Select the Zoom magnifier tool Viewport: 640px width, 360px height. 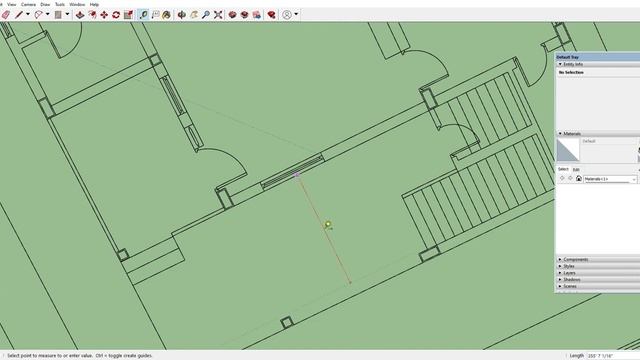coord(206,15)
